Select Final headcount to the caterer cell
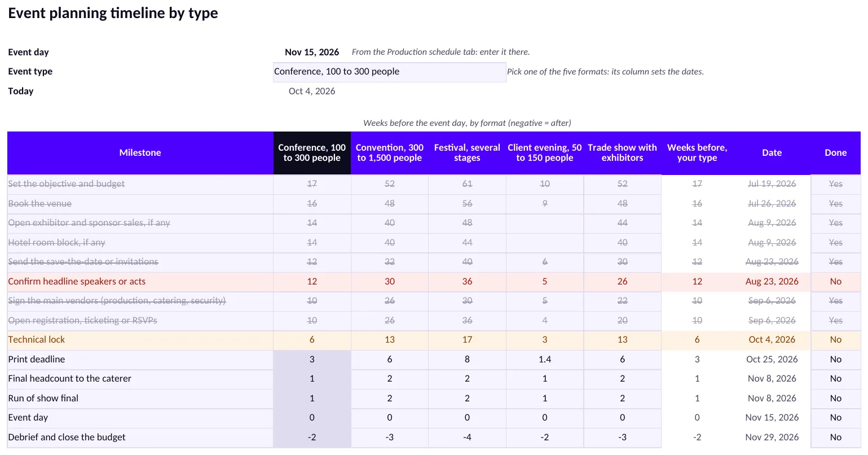 140,379
